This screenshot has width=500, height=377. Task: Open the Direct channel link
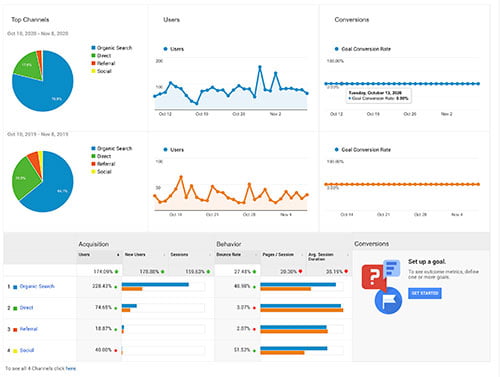(x=26, y=308)
